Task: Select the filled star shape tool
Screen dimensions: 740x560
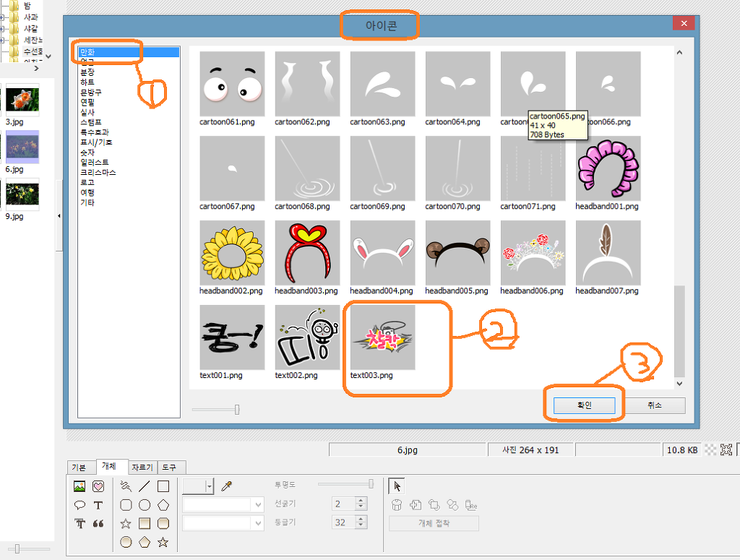Action: pyautogui.click(x=163, y=542)
